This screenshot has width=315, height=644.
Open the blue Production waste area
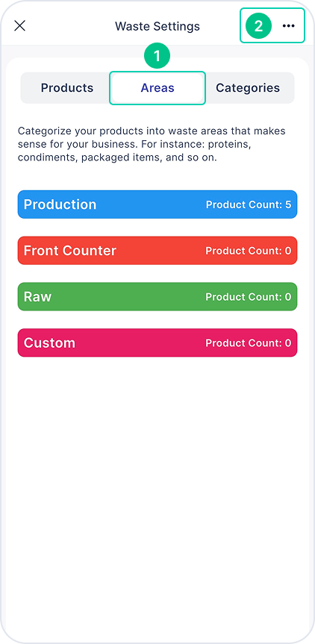point(157,204)
